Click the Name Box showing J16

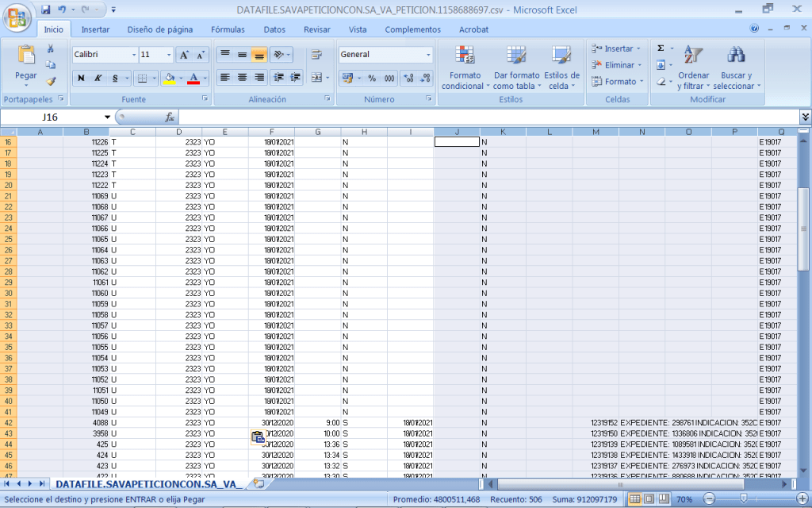[49, 117]
